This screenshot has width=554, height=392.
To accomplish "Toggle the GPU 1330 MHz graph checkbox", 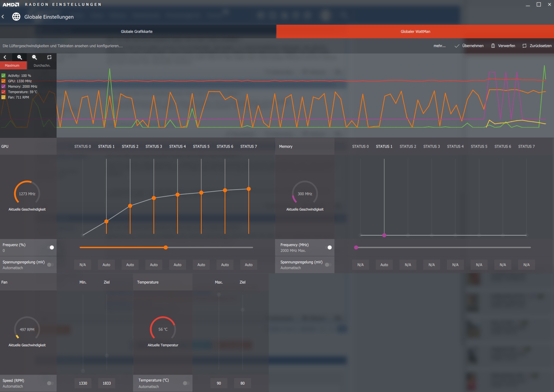I will click(3, 81).
